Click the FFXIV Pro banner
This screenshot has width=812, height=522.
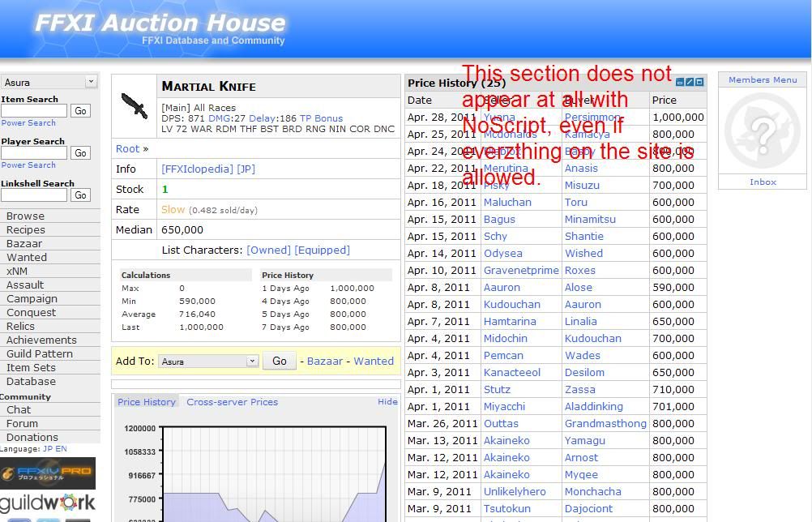48,473
